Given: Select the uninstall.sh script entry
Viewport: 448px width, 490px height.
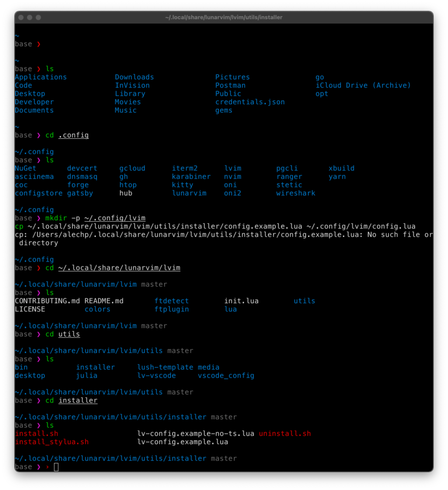Looking at the screenshot, I should [285, 433].
